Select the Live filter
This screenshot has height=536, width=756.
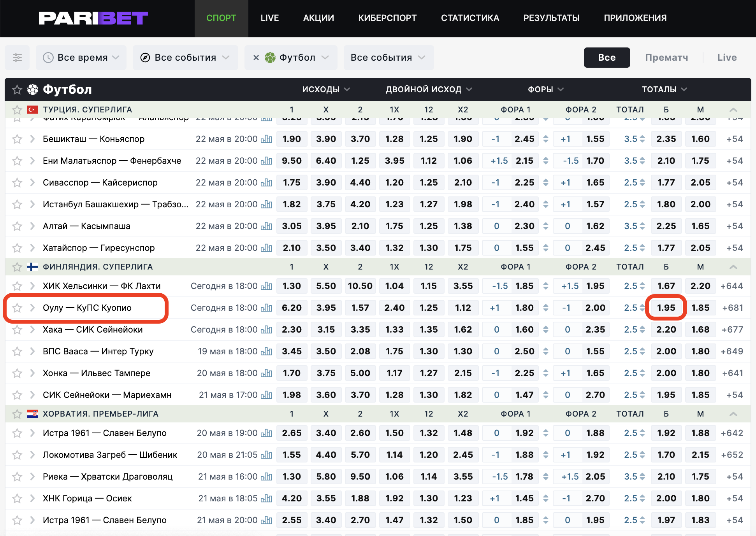(x=727, y=58)
